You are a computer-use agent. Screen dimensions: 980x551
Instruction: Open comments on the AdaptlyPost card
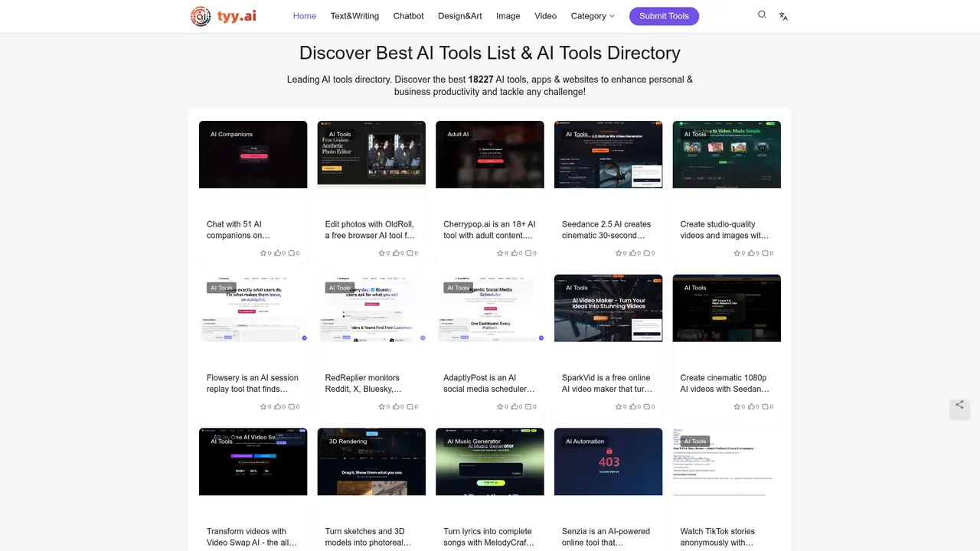(530, 406)
